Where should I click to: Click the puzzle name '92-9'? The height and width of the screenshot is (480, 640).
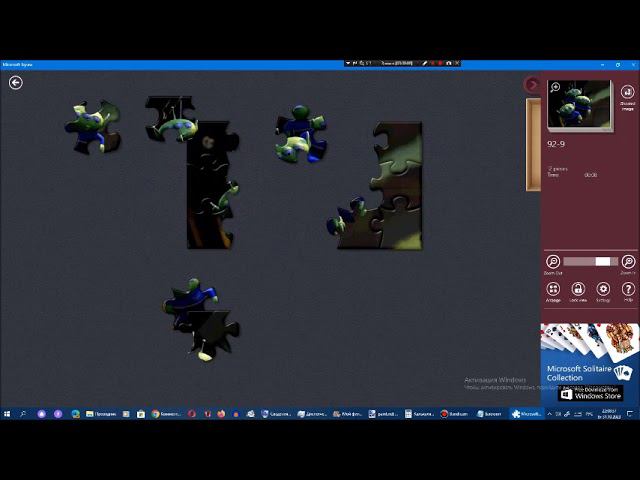tap(556, 144)
